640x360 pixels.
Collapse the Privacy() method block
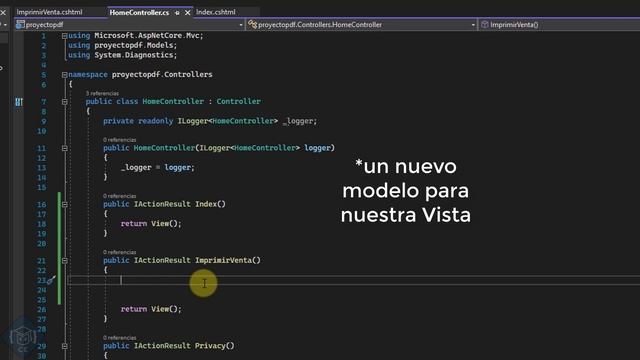pos(64,346)
